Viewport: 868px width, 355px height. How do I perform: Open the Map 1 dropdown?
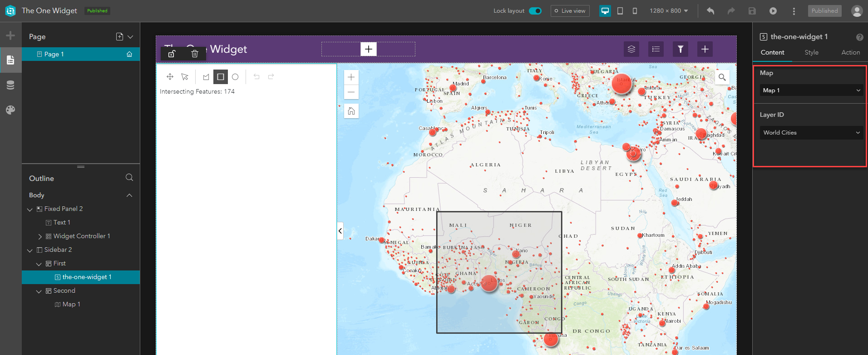(x=811, y=90)
